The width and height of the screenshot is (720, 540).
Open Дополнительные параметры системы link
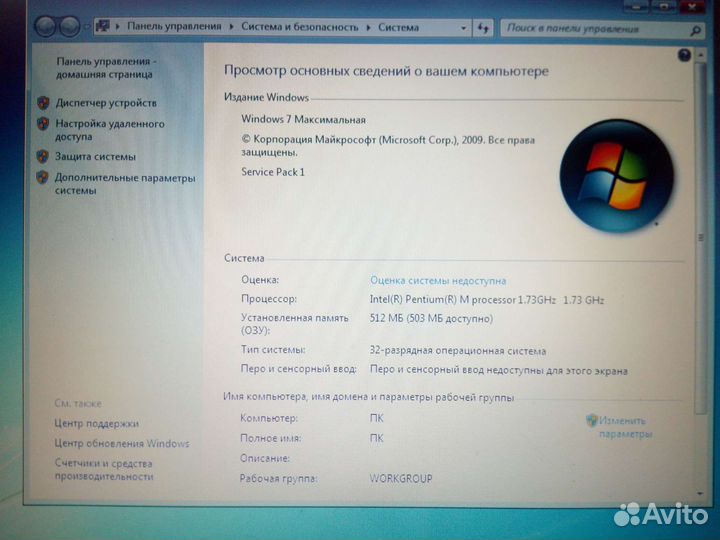(x=125, y=184)
